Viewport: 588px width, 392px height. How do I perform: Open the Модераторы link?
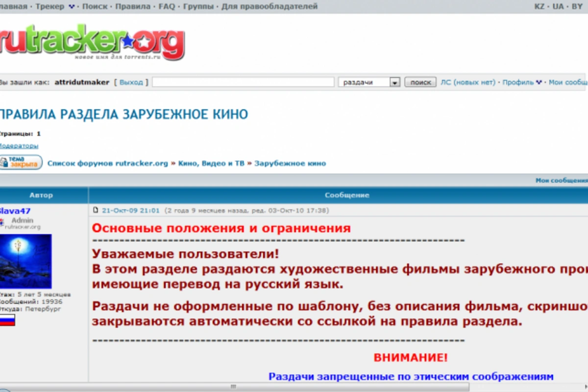(x=19, y=146)
